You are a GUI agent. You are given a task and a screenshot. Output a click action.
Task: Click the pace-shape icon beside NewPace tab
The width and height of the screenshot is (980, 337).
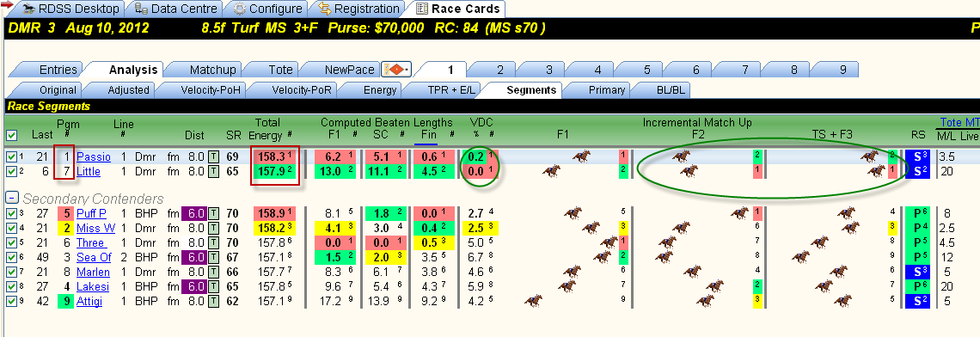click(396, 70)
